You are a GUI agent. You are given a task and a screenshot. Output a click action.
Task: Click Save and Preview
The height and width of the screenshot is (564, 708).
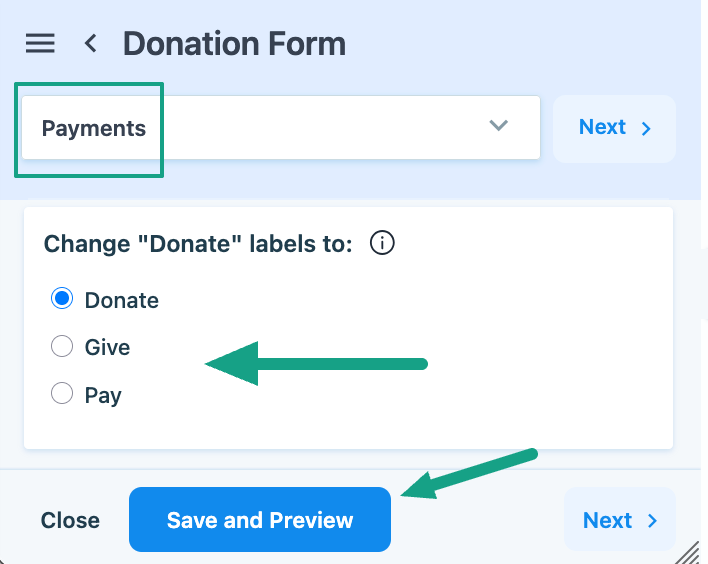click(x=260, y=520)
